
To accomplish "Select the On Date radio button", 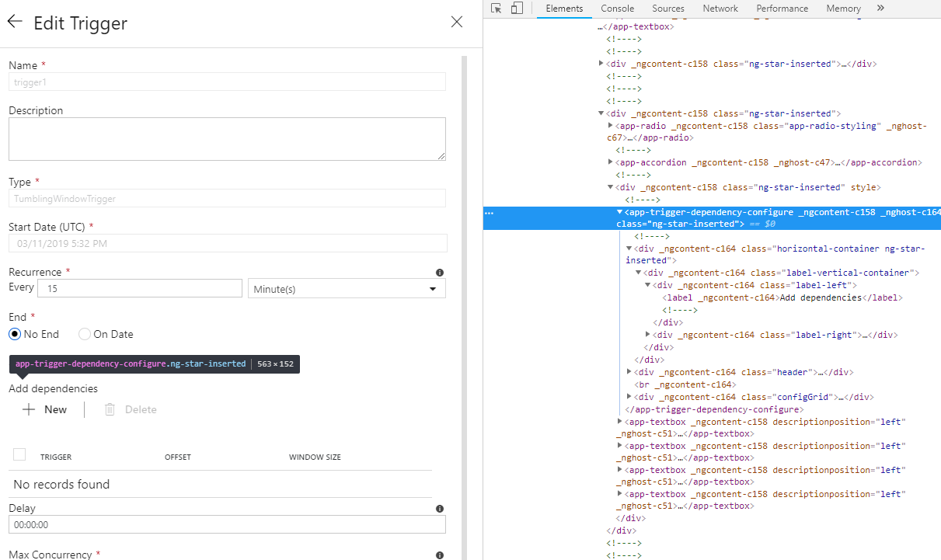I will point(85,334).
